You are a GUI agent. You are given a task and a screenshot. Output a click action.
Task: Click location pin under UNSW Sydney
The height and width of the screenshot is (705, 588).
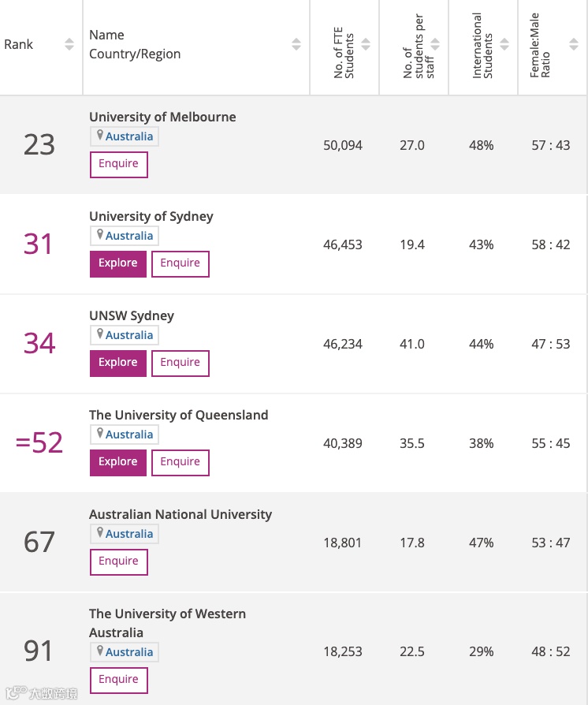click(x=100, y=334)
